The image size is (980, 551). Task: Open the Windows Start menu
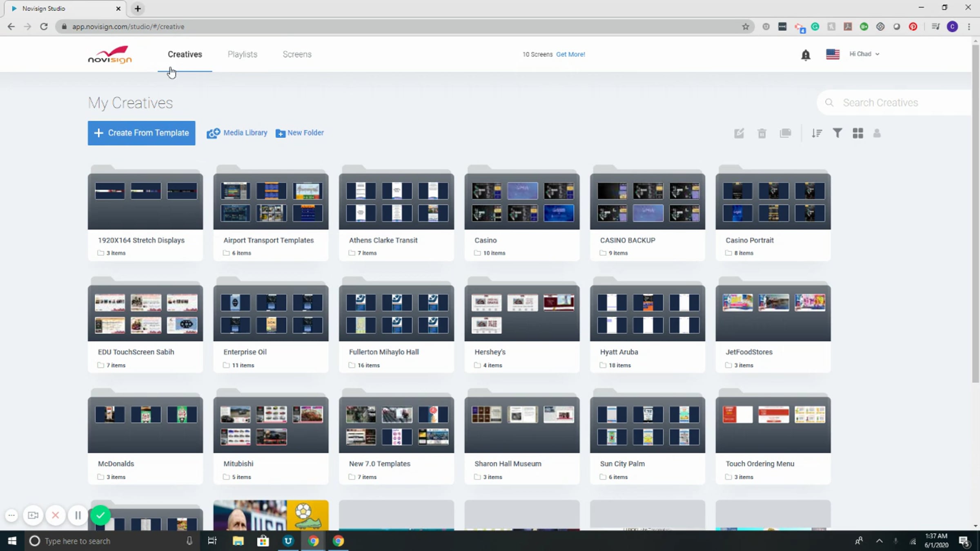tap(12, 541)
